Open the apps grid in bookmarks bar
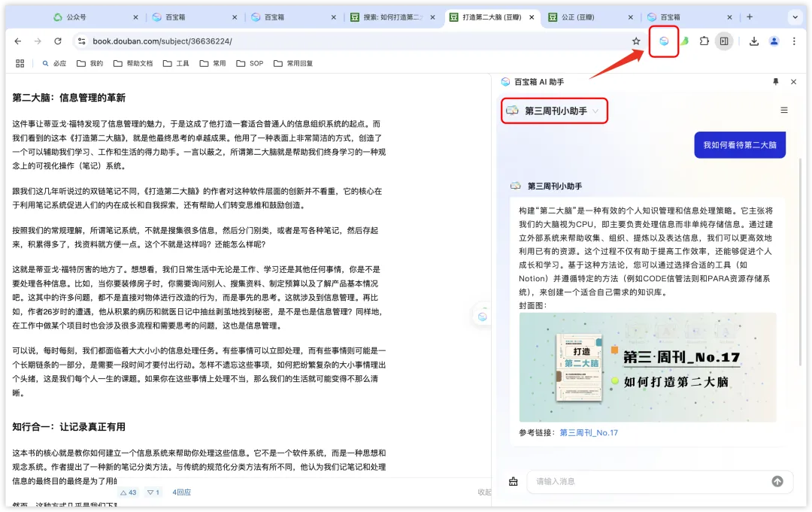Image resolution: width=812 pixels, height=512 pixels. pyautogui.click(x=20, y=63)
